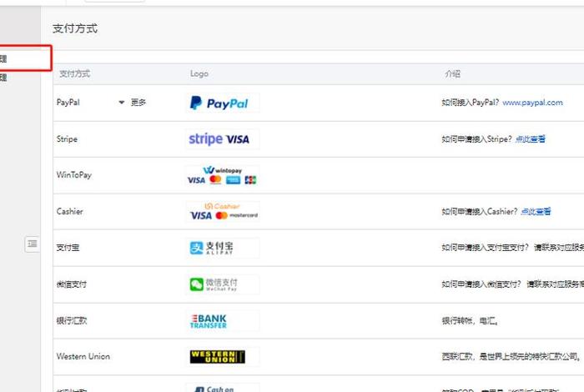
Task: Click the 支付方式 page title
Action: (x=75, y=28)
